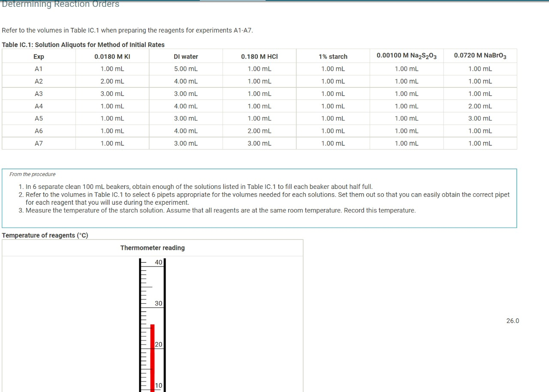Image resolution: width=549 pixels, height=392 pixels.
Task: Select the 26.0 temperature value
Action: click(x=513, y=320)
